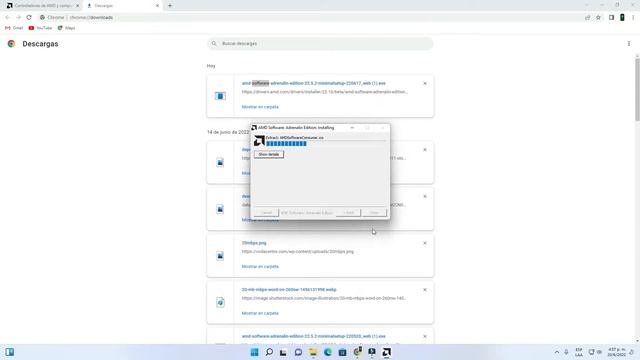Image resolution: width=640 pixels, height=360 pixels.
Task: Remove the bottom AMD exe download entry
Action: pyautogui.click(x=425, y=336)
